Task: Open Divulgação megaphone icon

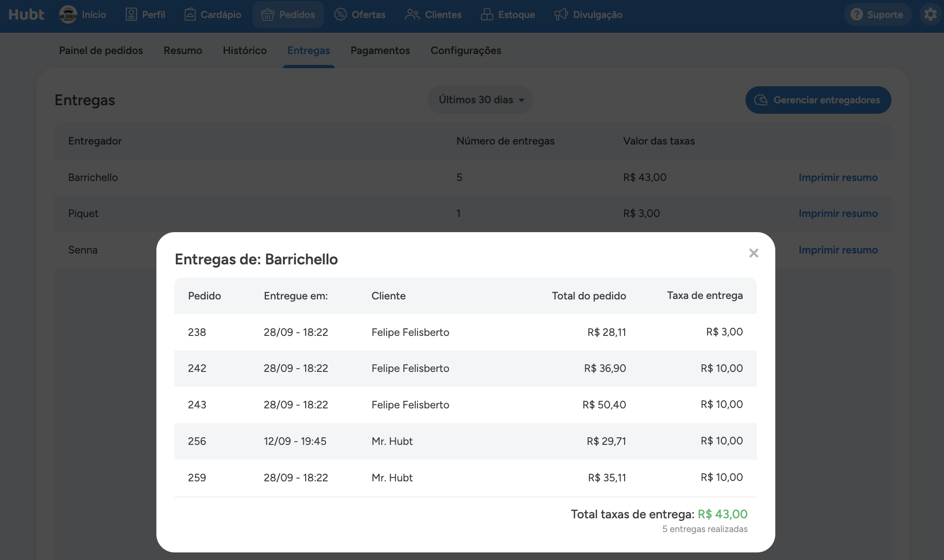Action: point(561,15)
